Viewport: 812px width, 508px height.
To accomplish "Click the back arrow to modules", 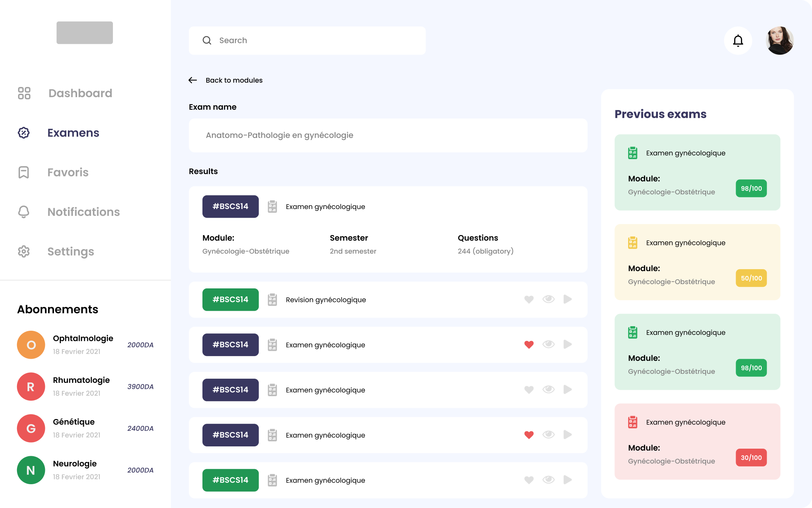I will click(x=193, y=80).
